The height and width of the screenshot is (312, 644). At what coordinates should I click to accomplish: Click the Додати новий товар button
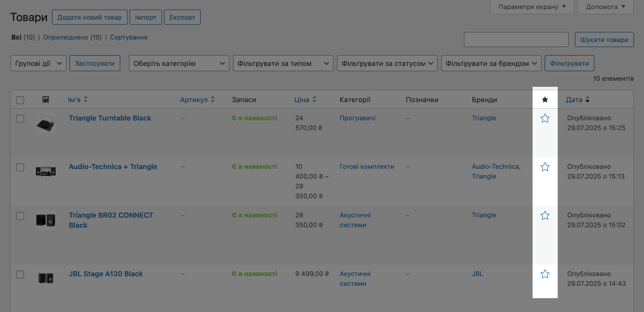click(90, 17)
